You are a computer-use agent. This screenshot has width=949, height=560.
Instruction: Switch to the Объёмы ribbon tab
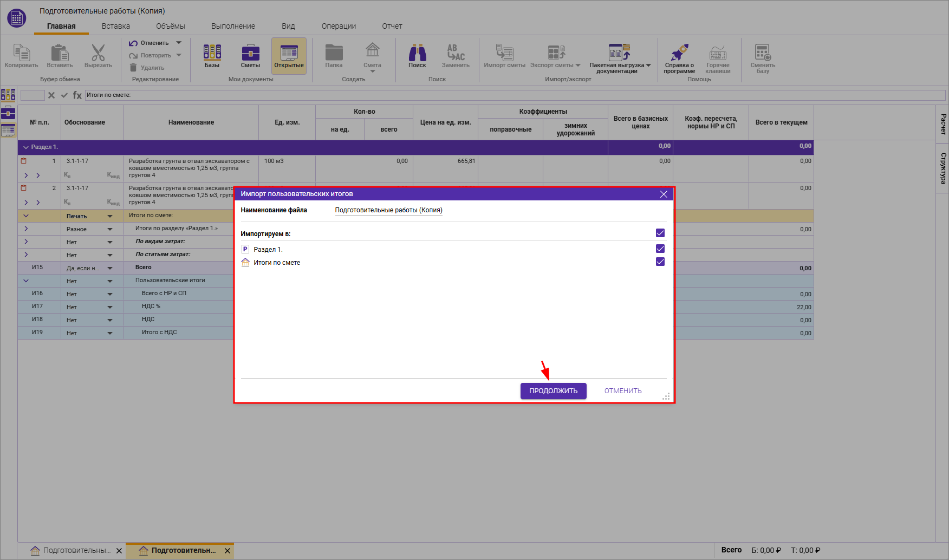[170, 26]
